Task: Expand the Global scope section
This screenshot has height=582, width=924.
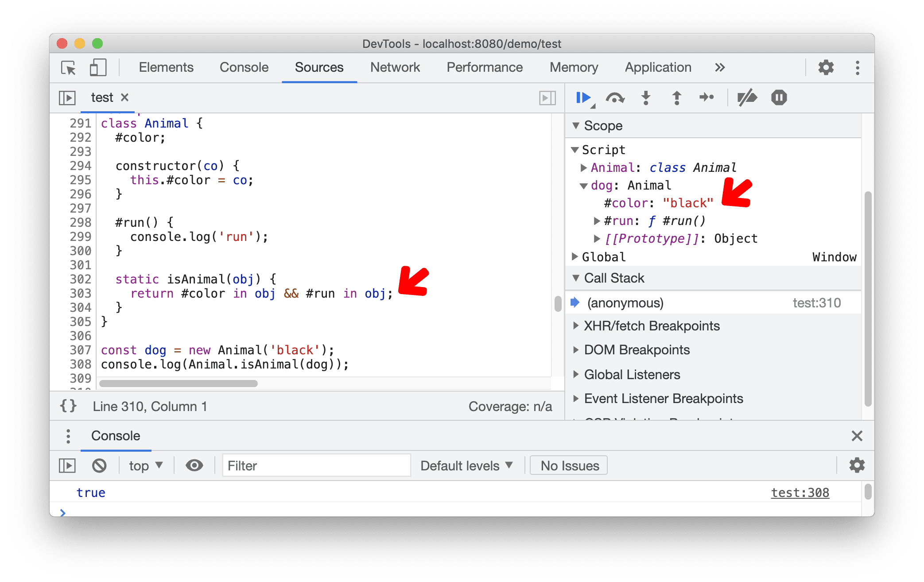Action: click(578, 257)
